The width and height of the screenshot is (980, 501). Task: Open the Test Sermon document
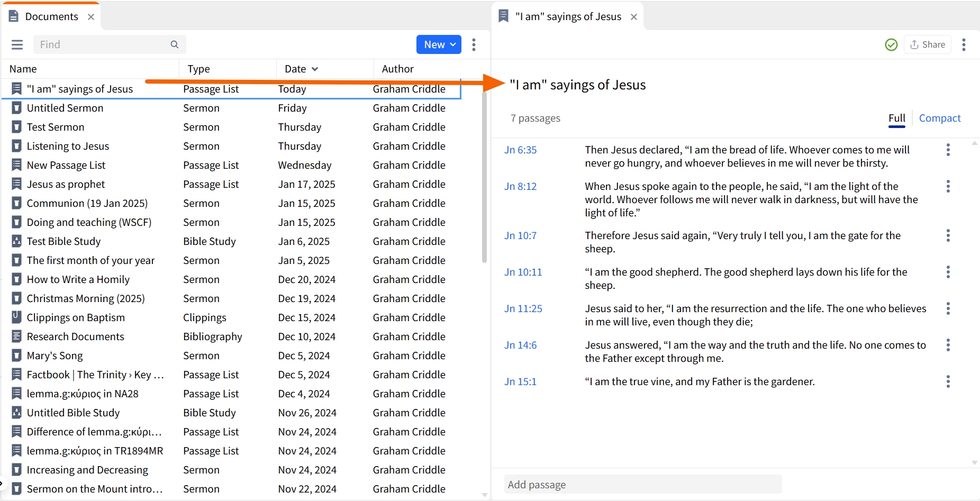coord(56,127)
